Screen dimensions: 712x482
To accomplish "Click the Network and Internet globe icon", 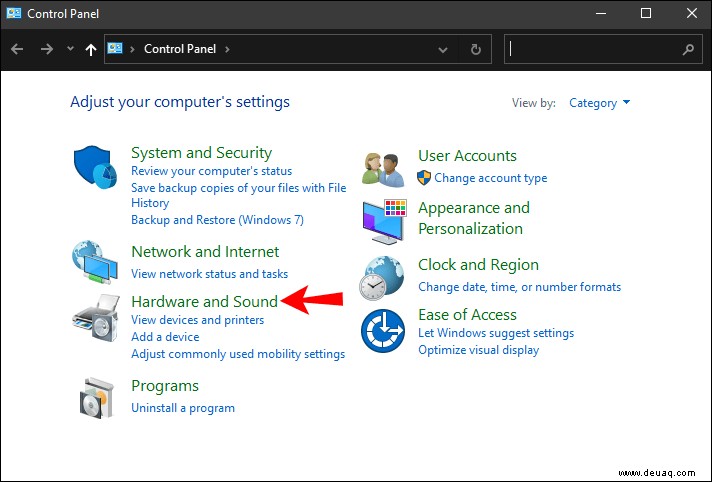I will pos(95,262).
